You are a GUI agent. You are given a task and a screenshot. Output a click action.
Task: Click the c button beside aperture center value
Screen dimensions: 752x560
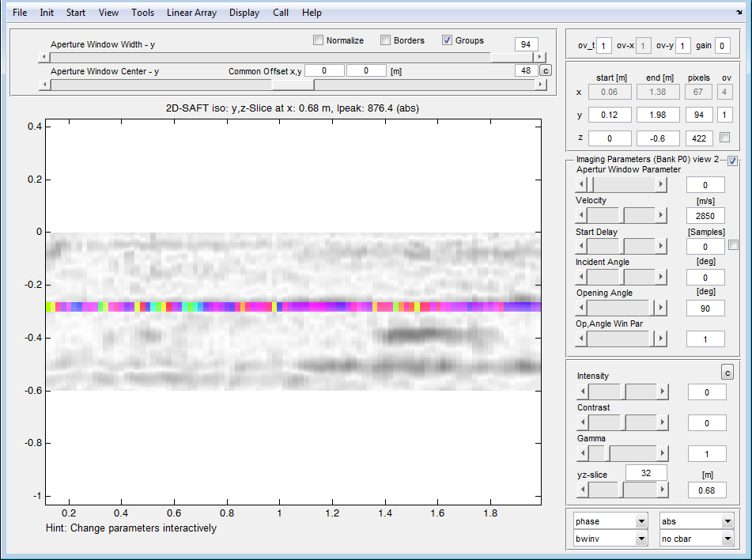pyautogui.click(x=546, y=70)
